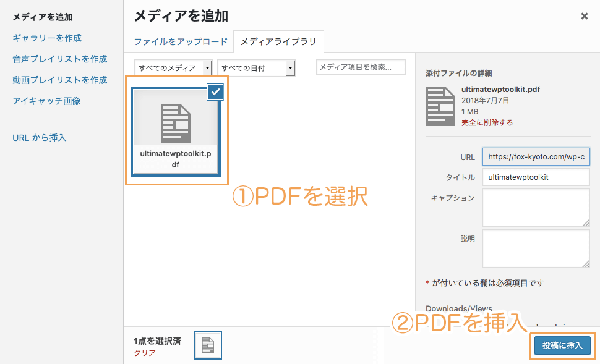600x364 pixels.
Task: Close the メディアを追加 dialog
Action: [585, 17]
